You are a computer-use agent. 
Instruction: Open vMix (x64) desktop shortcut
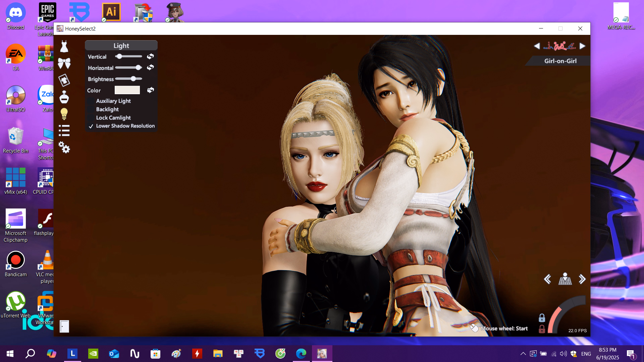coord(15,181)
